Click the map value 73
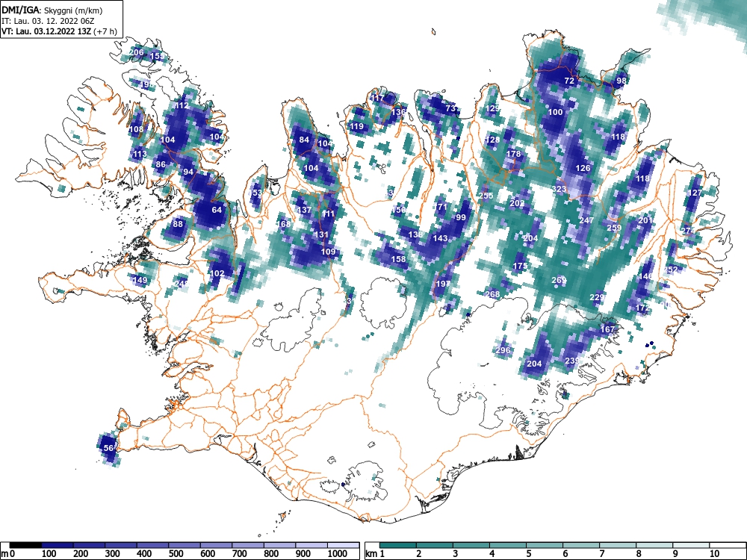The image size is (747, 560). (x=450, y=108)
